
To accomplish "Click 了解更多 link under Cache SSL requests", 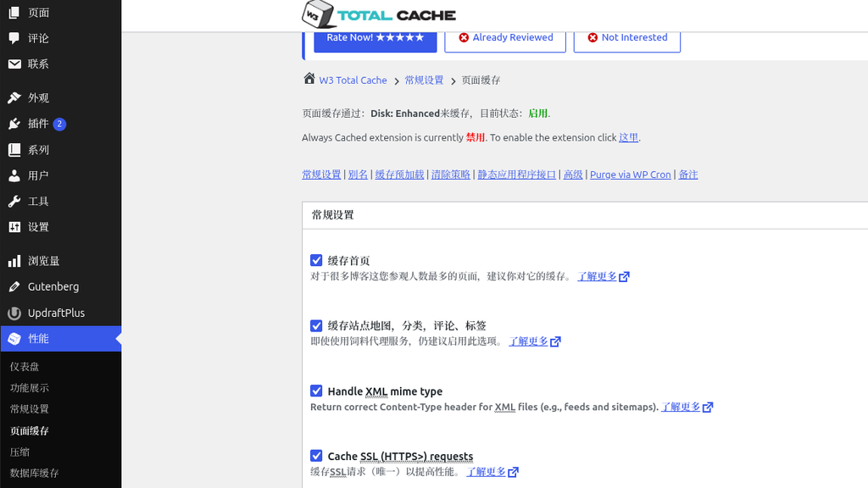I will click(x=486, y=471).
